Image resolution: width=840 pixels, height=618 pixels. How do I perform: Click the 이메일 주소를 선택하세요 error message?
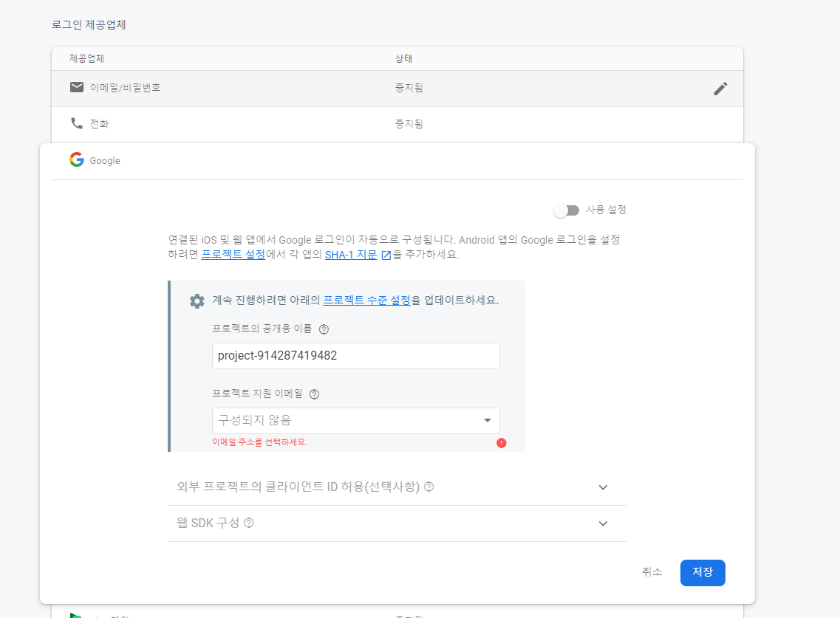click(x=260, y=442)
